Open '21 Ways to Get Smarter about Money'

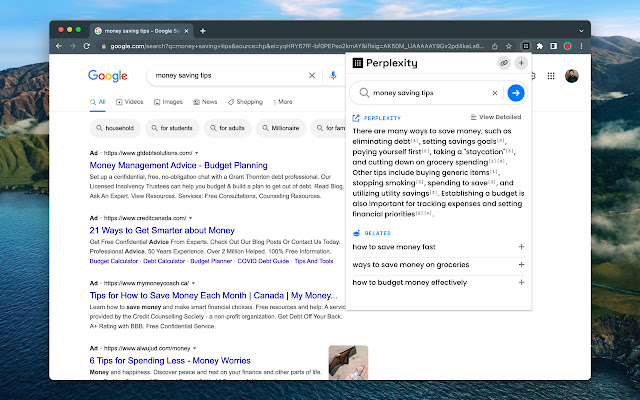(162, 231)
